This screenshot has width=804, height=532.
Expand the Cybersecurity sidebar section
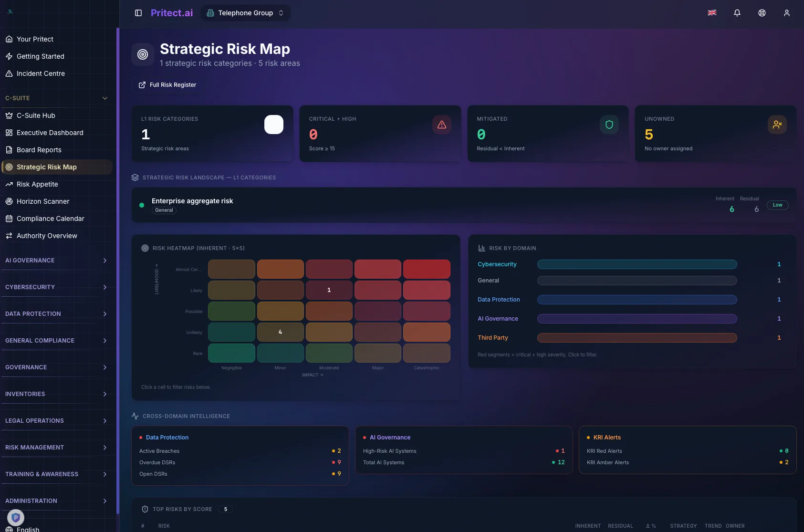pyautogui.click(x=56, y=287)
